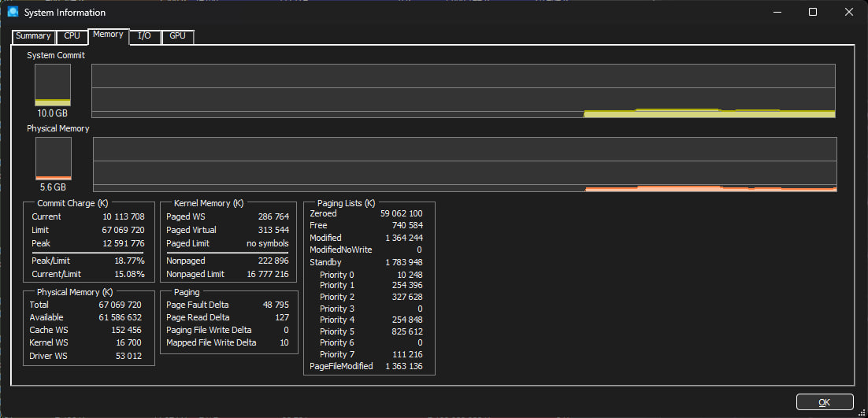Click the Physical Memory history graph

(465, 164)
